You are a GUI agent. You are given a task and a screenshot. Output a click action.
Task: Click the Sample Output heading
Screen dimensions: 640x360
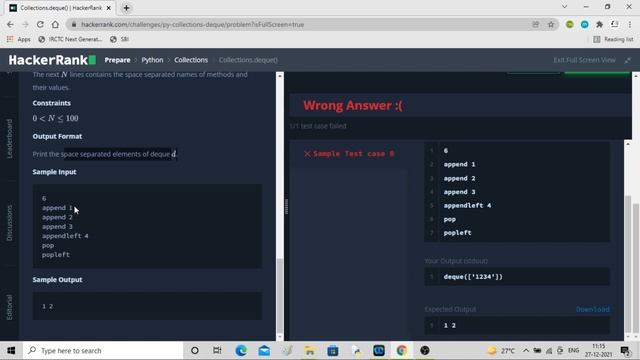point(58,280)
